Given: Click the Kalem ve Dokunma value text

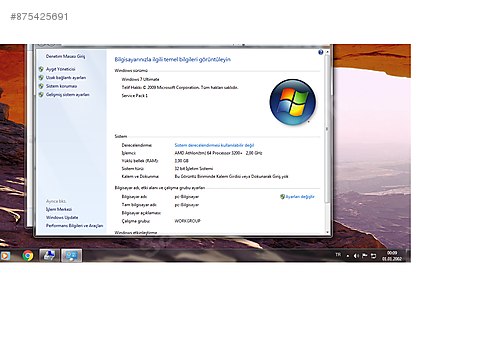Looking at the screenshot, I should pos(231,177).
